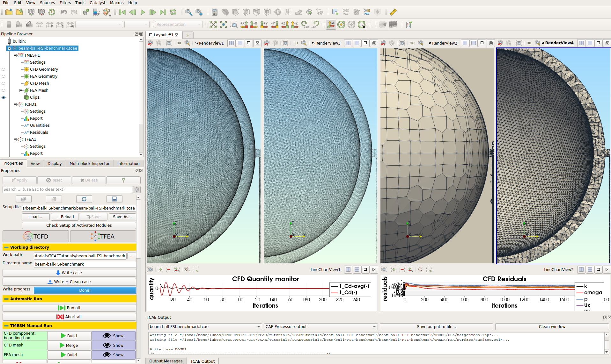
Task: Switch to the Multi-block Inspector tab
Action: 89,164
